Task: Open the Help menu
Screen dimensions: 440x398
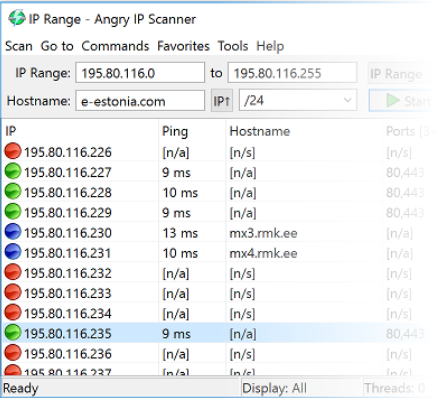Action: point(270,46)
